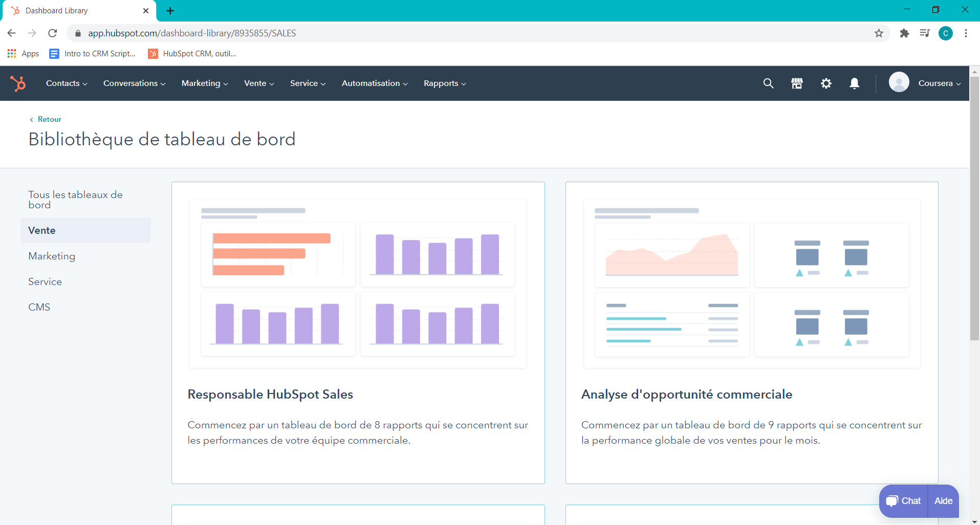Screen dimensions: 980x525
Task: Click the description mentioning 8 rapports
Action: pos(358,432)
